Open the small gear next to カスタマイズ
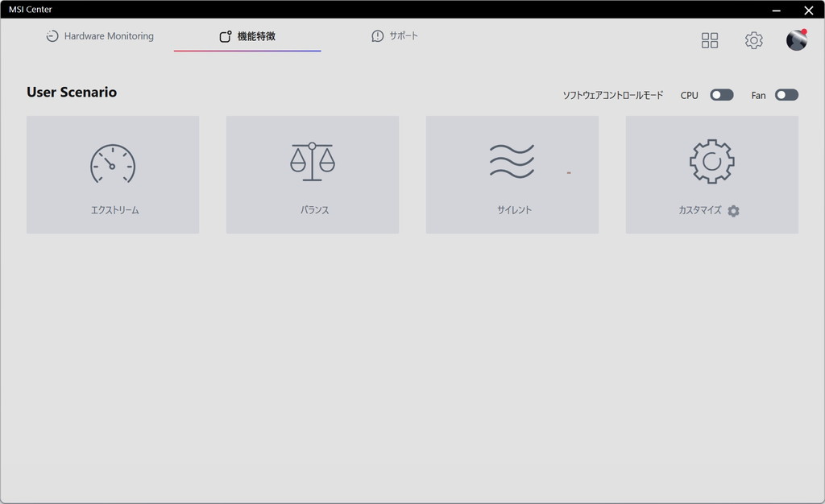This screenshot has width=825, height=504. pyautogui.click(x=733, y=211)
